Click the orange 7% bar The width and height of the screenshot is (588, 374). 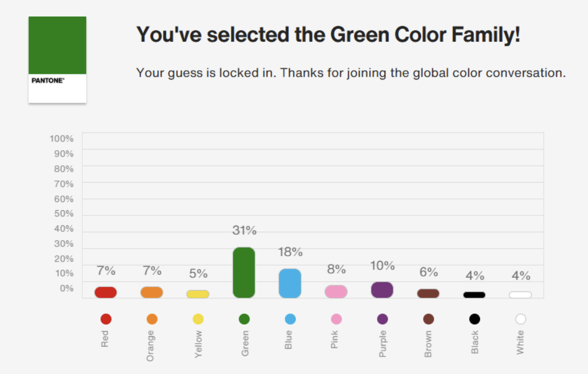152,292
